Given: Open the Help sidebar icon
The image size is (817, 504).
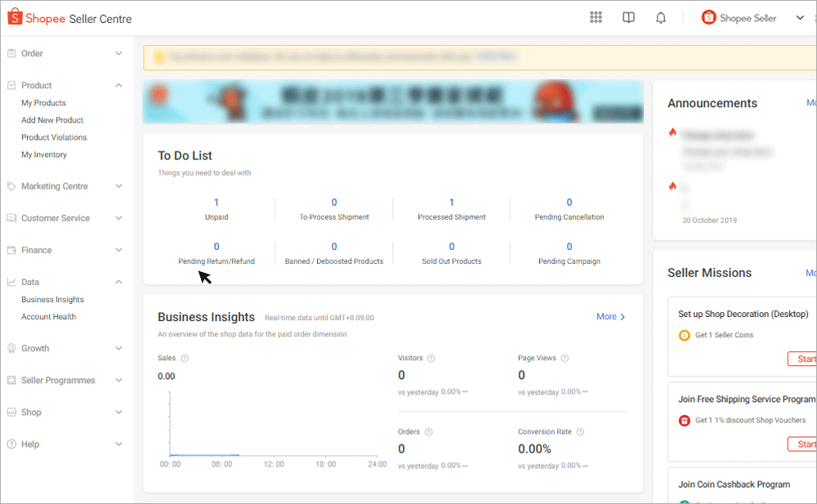Looking at the screenshot, I should click(x=10, y=444).
